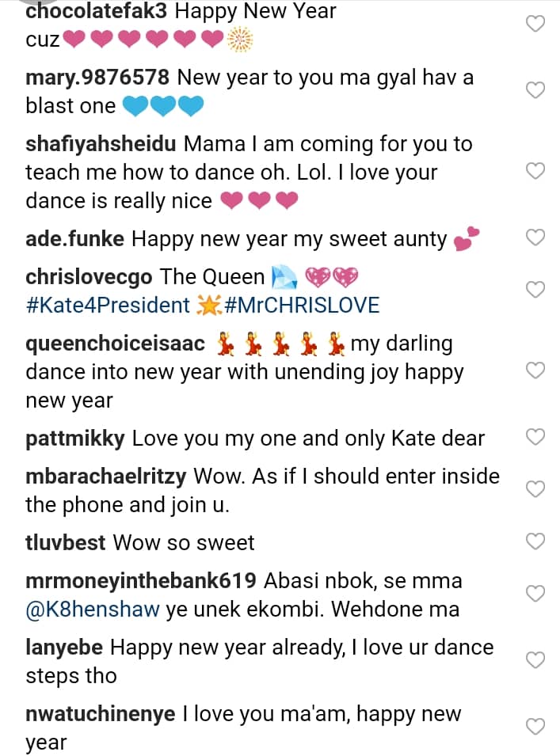The height and width of the screenshot is (756, 560).
Task: Tap heart on shafiyahsheidu's dance comment
Action: point(536,171)
